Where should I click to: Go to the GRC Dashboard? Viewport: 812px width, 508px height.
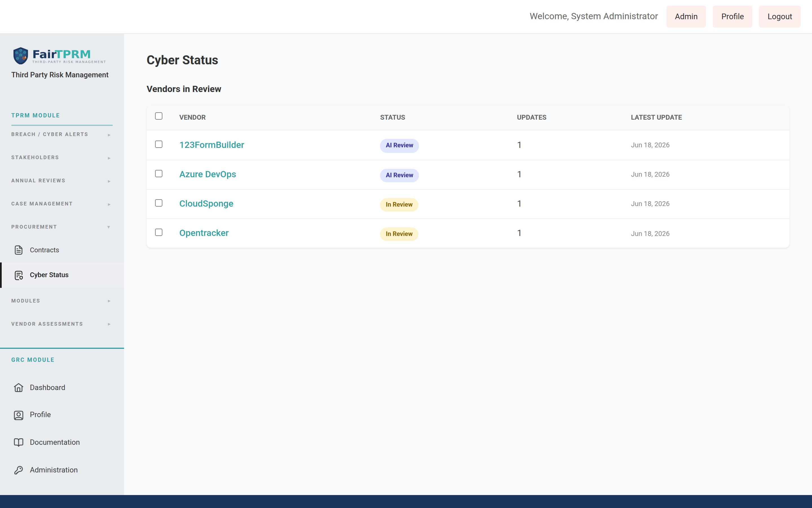(x=62, y=388)
